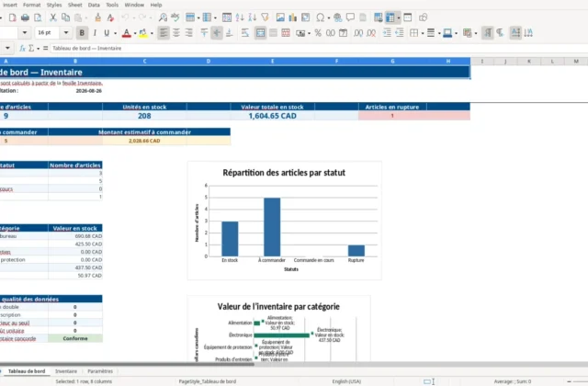Switch to Paramètres sheet tab
This screenshot has width=588, height=386.
(x=100, y=371)
